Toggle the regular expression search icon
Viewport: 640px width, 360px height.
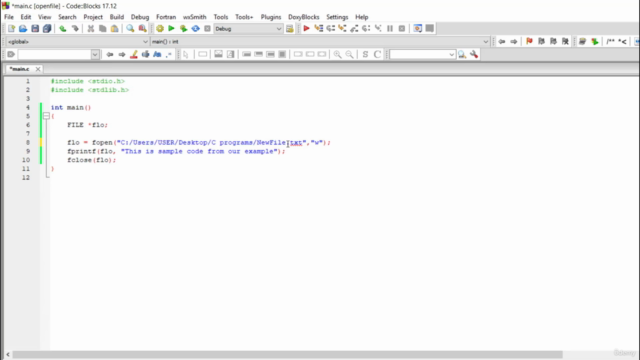coord(169,55)
